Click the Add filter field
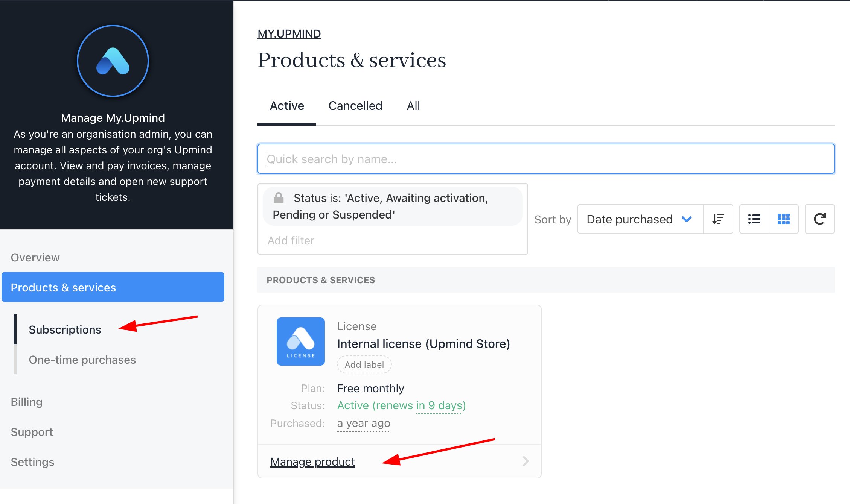850x504 pixels. click(x=291, y=240)
